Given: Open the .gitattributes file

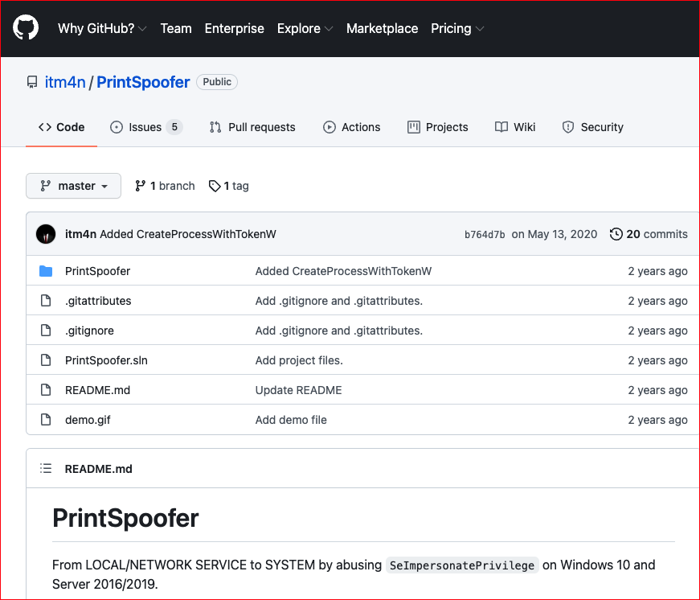Looking at the screenshot, I should [x=98, y=301].
